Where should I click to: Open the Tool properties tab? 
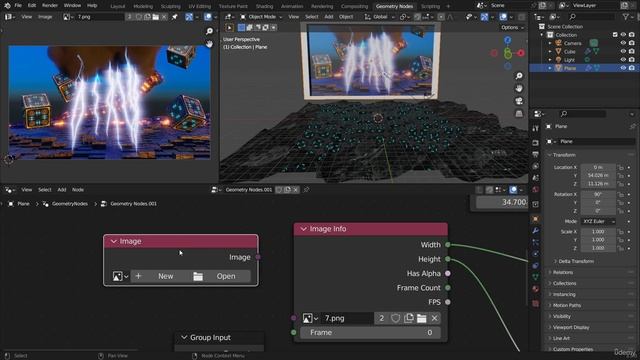[x=536, y=128]
